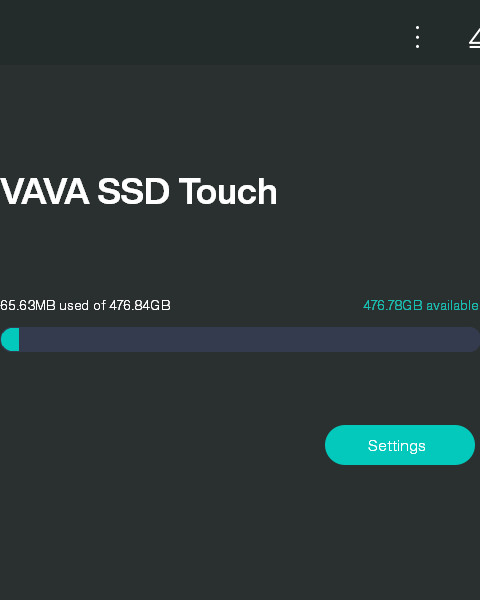480x600 pixels.
Task: Click the 65.63MB used figure
Action: (28, 305)
